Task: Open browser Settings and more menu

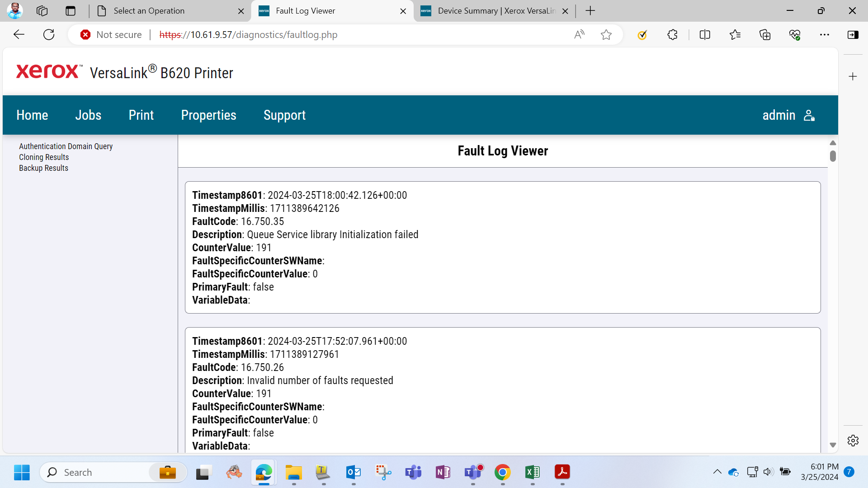Action: [825, 34]
